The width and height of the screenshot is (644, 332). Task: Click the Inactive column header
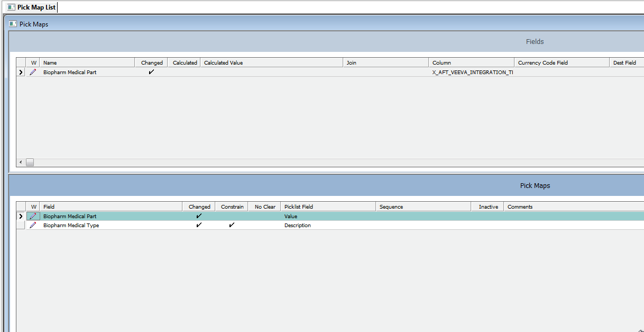click(487, 207)
